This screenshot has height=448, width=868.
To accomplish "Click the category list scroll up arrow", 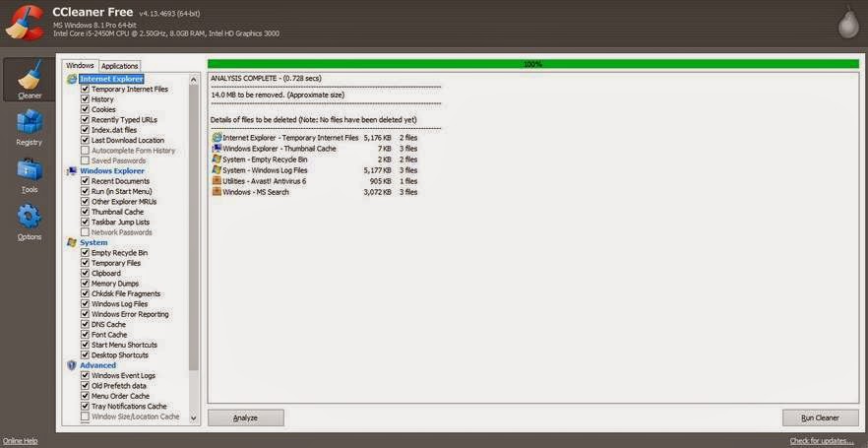I will (x=194, y=80).
